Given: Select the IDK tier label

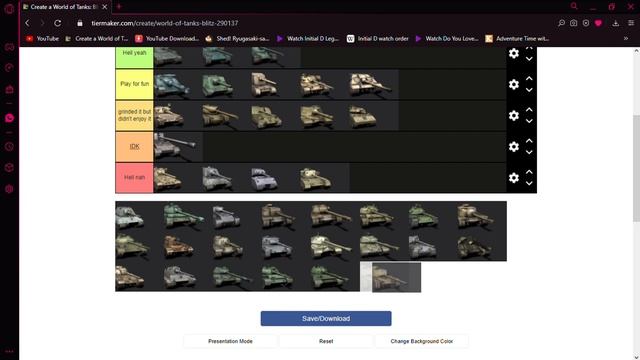Looking at the screenshot, I should point(134,147).
